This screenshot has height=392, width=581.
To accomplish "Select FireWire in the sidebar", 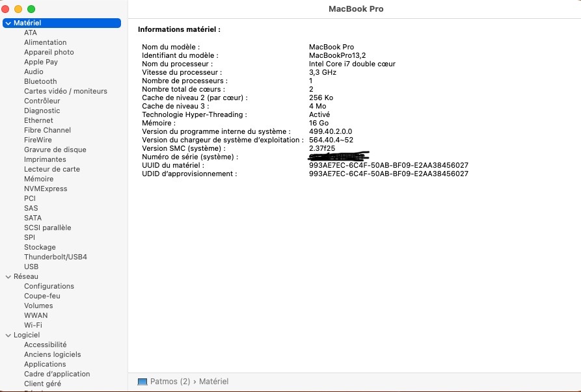I will pyautogui.click(x=38, y=140).
